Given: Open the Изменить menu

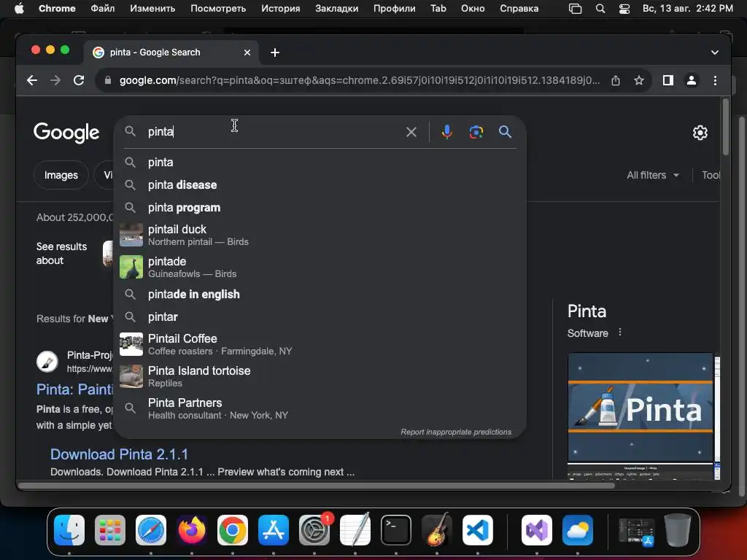Looking at the screenshot, I should click(152, 9).
